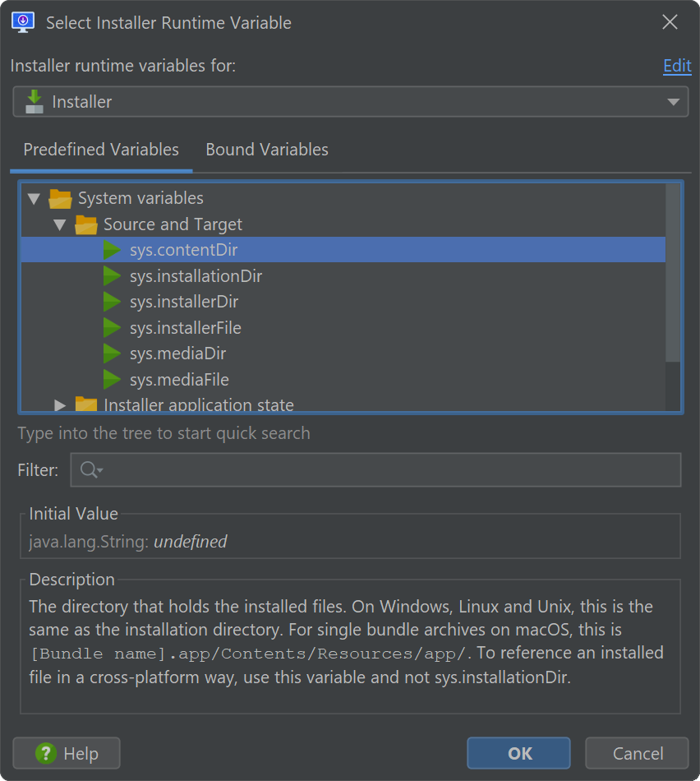Click the Source and Target folder icon
The height and width of the screenshot is (781, 700).
85,224
